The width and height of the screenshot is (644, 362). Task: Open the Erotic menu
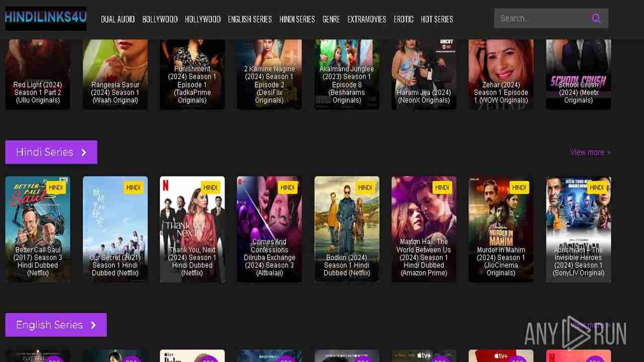point(404,19)
